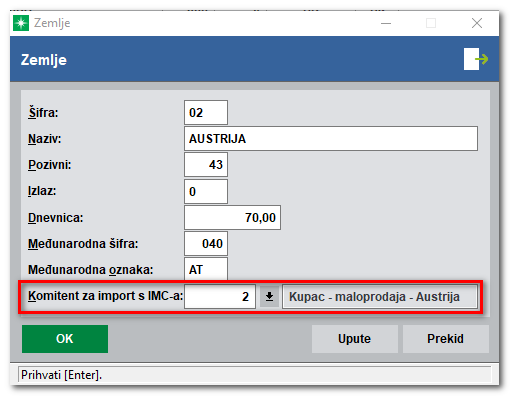Select the Međunarodna oznaka field AT
The height and width of the screenshot is (396, 510).
(x=206, y=269)
